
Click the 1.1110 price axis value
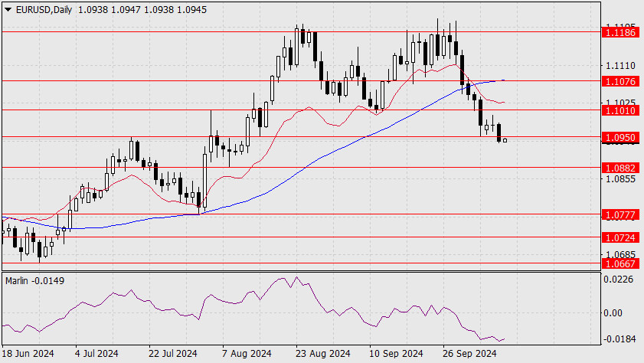click(620, 66)
